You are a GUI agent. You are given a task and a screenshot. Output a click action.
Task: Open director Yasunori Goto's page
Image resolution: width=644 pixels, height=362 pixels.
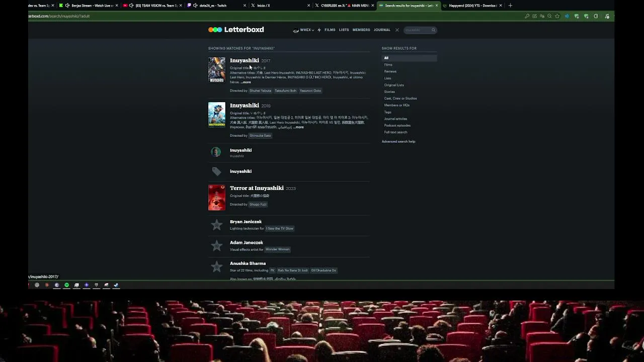(x=310, y=91)
